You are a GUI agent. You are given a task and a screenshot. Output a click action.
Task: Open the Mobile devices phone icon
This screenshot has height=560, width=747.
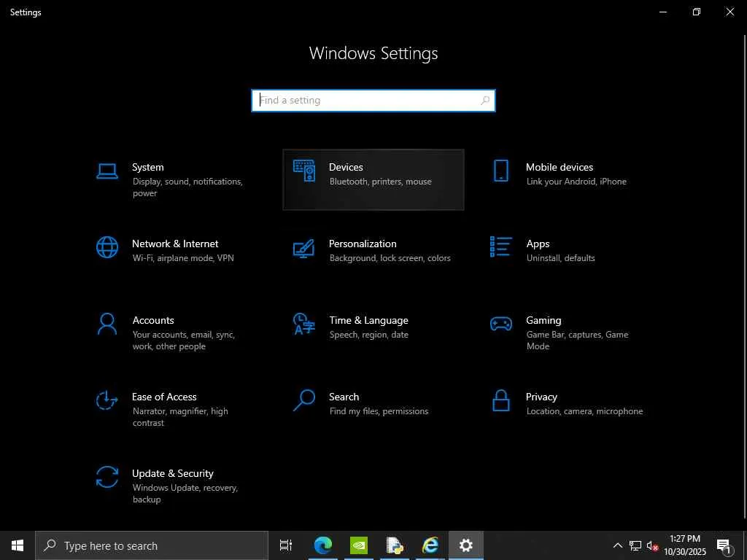coord(500,171)
